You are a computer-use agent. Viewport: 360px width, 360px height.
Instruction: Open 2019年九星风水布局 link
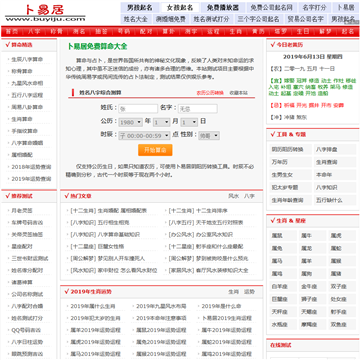point(161,306)
